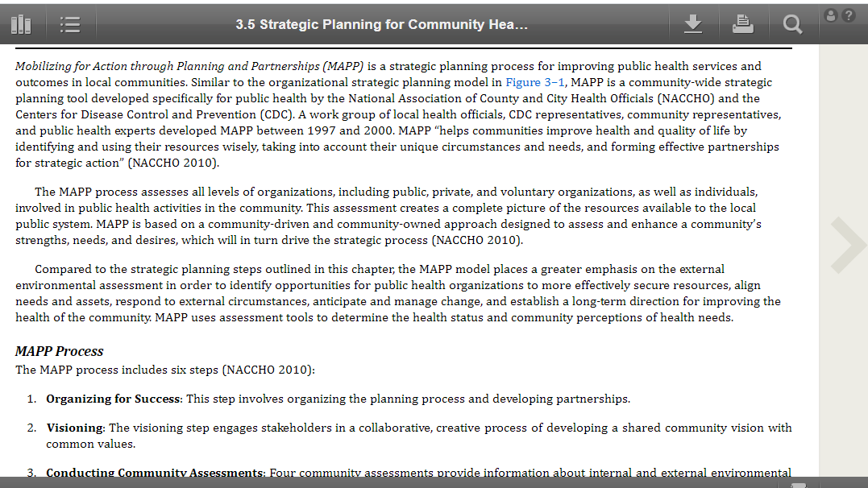Click the partially visible bottom bar icon
The height and width of the screenshot is (488, 868).
click(x=798, y=485)
